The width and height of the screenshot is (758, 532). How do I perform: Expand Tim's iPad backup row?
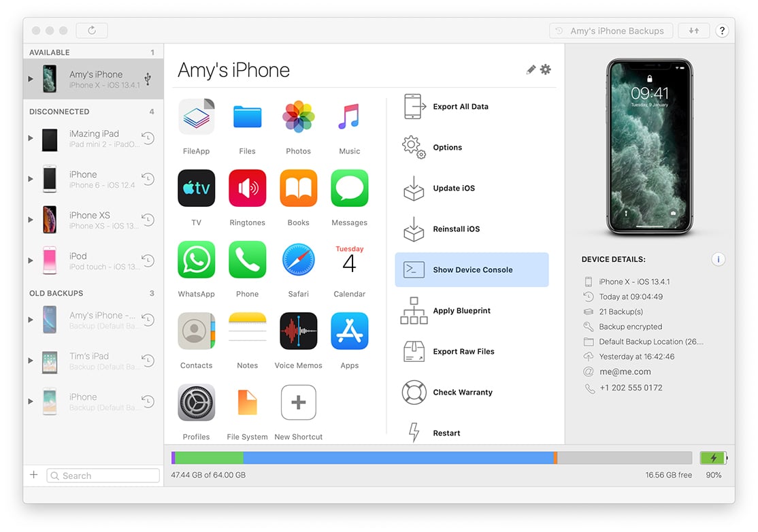31,361
